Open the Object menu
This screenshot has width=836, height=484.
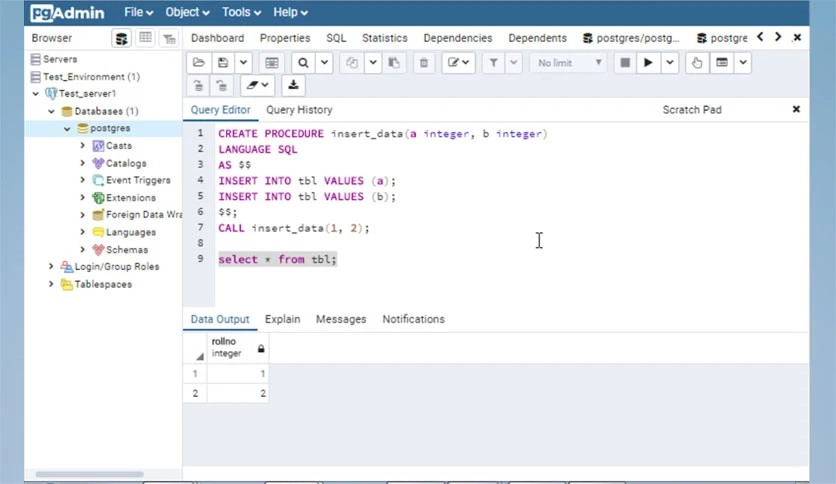click(x=187, y=12)
